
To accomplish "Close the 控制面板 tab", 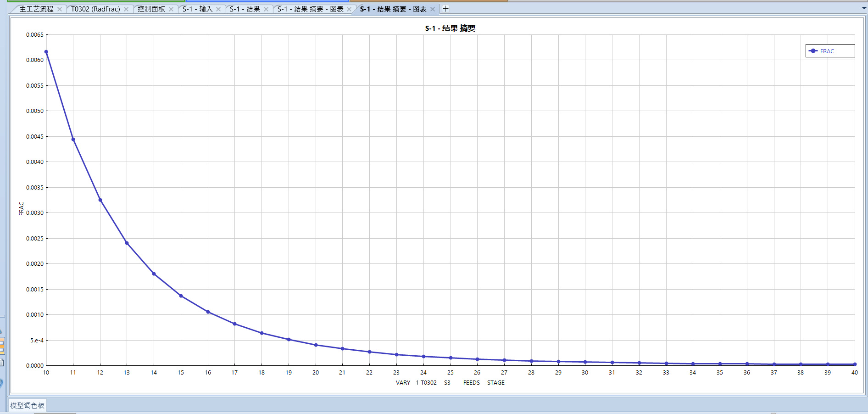I will point(171,9).
